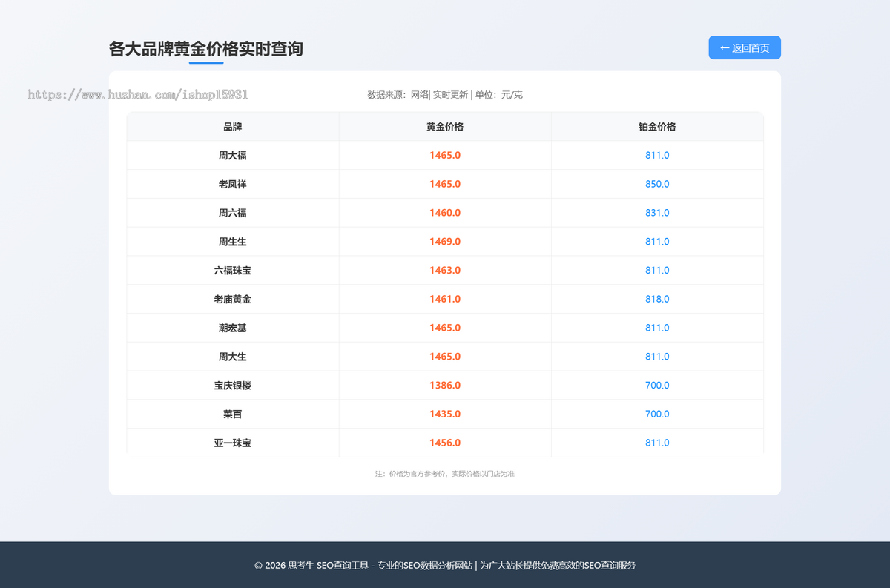The height and width of the screenshot is (588, 890).
Task: Click the price disclaimer note 价格为官方参考价
Action: tap(445, 474)
